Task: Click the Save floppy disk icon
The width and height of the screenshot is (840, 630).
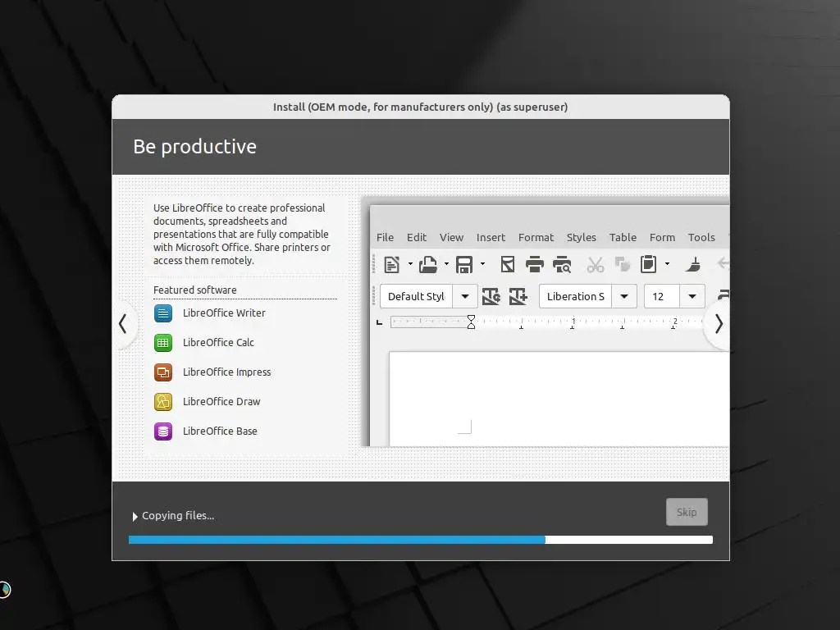Action: (464, 264)
